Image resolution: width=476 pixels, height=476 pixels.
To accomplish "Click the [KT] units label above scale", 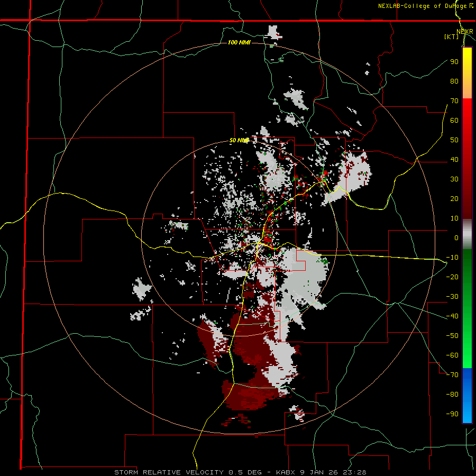I will (452, 36).
